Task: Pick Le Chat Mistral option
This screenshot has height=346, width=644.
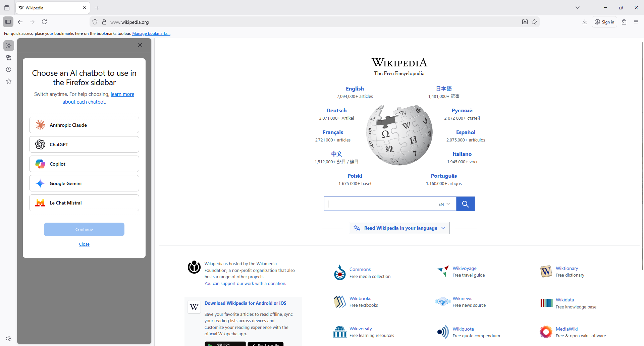Action: pyautogui.click(x=84, y=203)
